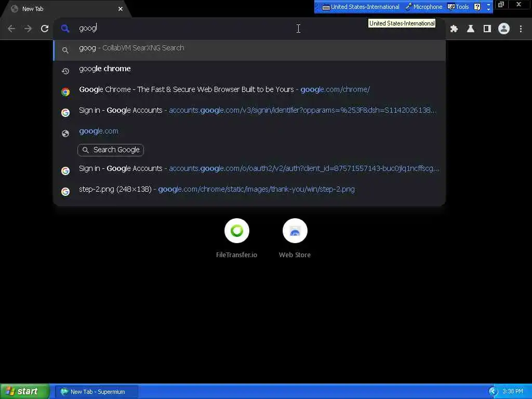
Task: Open the Windows Start button
Action: click(x=25, y=392)
